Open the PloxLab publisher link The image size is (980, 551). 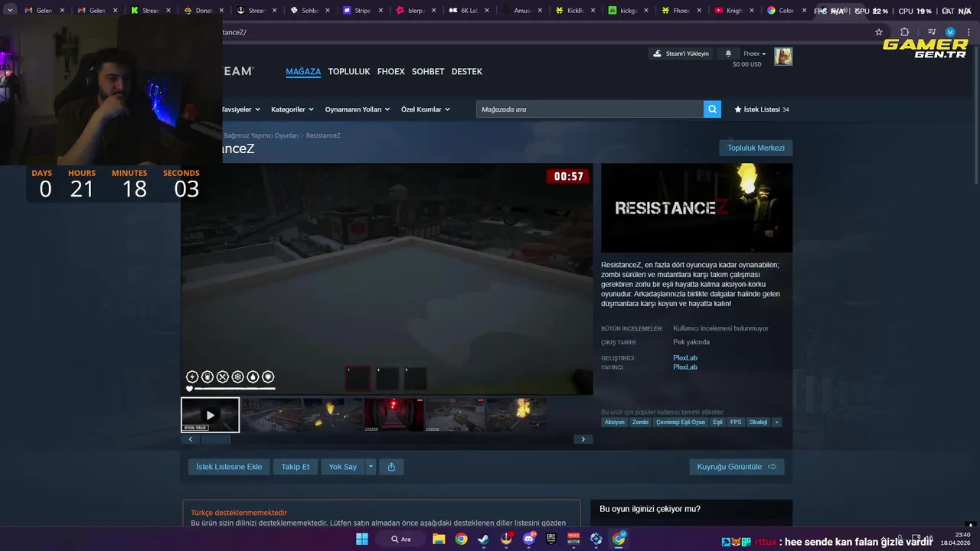coord(685,367)
